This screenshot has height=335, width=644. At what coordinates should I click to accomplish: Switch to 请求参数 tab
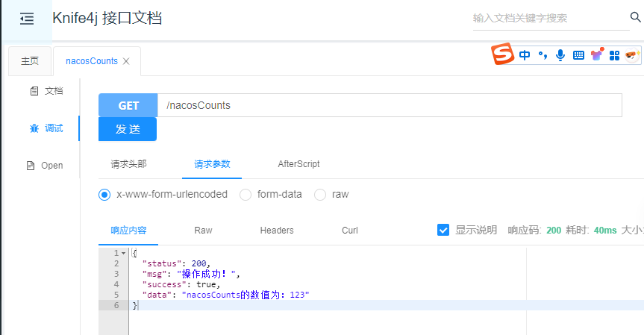(x=212, y=164)
